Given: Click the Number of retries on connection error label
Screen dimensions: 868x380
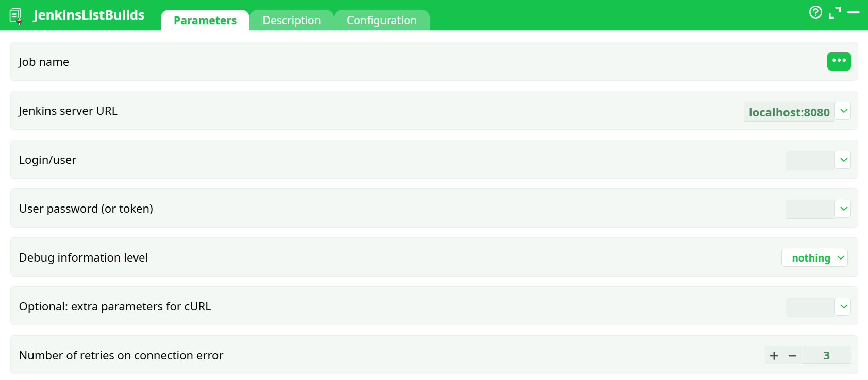Looking at the screenshot, I should point(121,355).
